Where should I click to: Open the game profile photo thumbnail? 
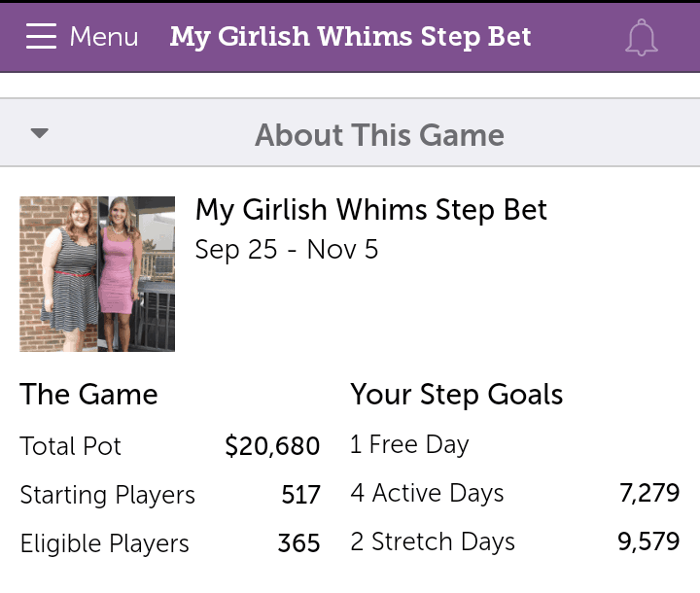coord(97,274)
